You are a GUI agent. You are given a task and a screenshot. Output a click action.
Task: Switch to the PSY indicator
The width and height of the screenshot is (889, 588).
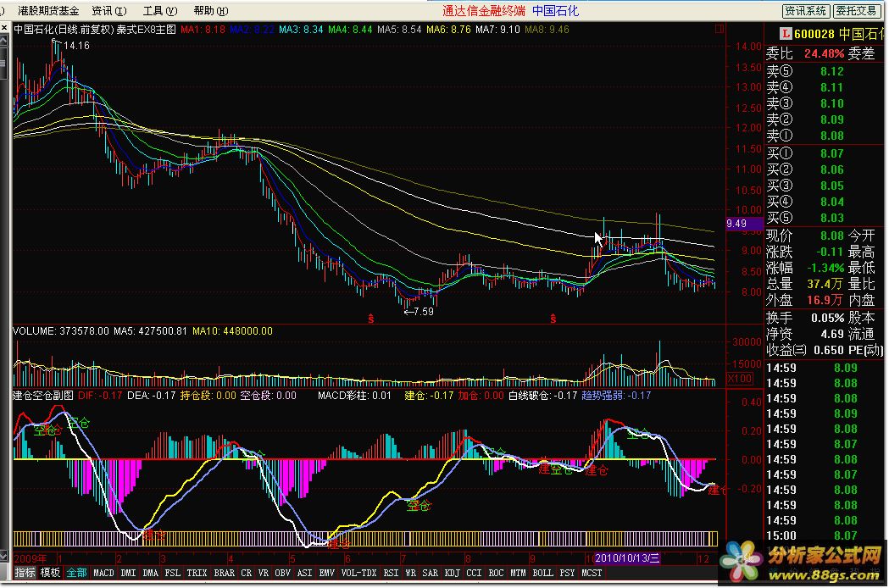click(567, 574)
